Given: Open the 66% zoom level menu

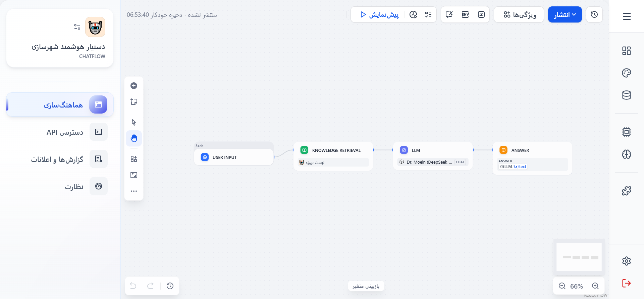Looking at the screenshot, I should [577, 286].
